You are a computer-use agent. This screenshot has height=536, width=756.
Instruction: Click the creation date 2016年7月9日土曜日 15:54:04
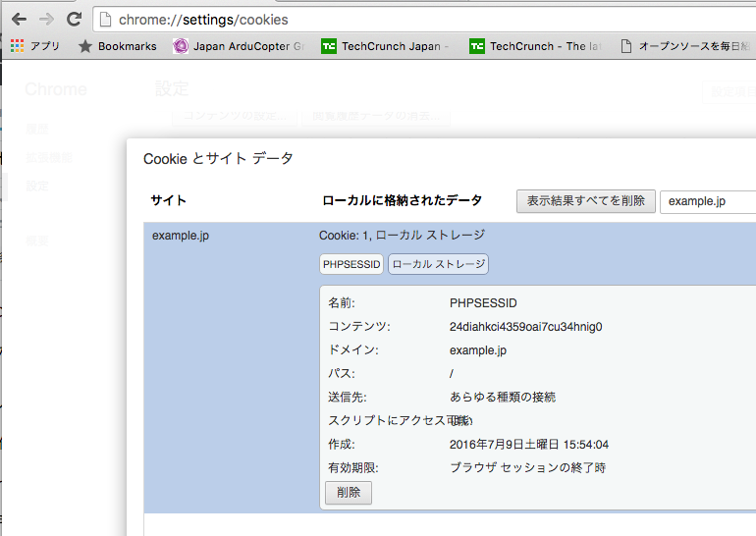529,445
